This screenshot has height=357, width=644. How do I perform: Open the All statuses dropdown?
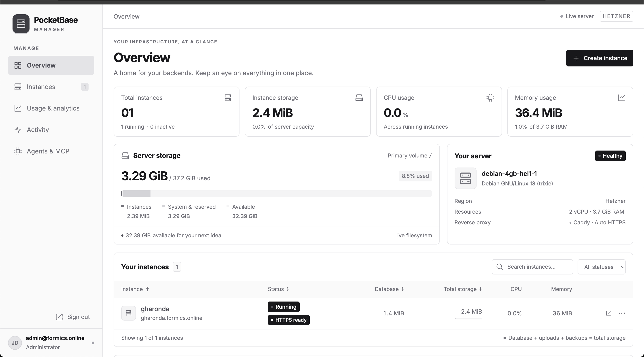tap(602, 267)
